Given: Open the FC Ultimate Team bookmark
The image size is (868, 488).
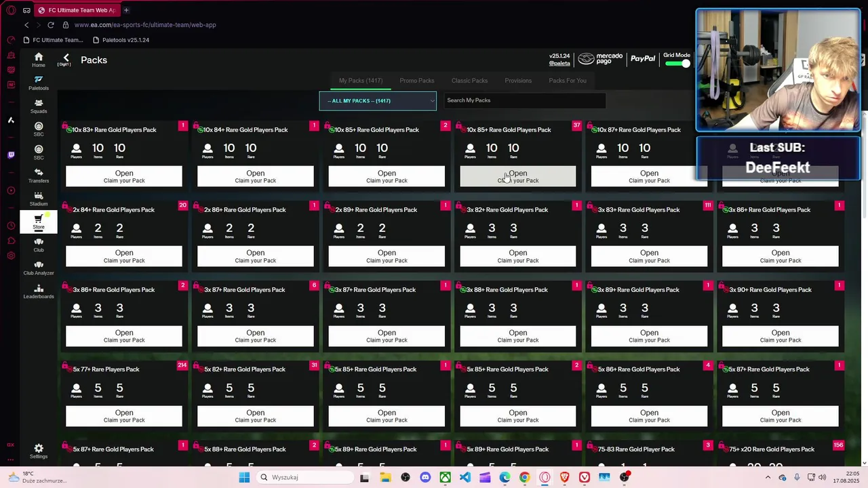Looking at the screenshot, I should click(x=53, y=40).
